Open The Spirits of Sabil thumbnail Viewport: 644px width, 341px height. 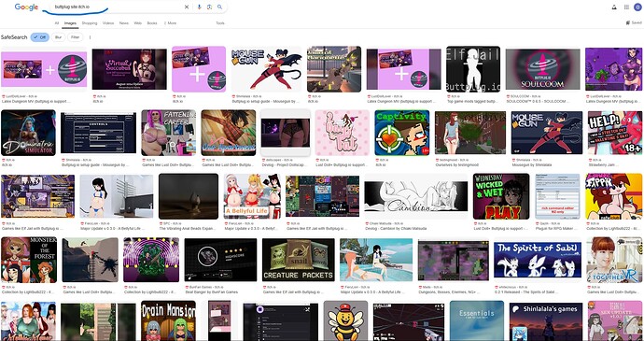coord(538,259)
